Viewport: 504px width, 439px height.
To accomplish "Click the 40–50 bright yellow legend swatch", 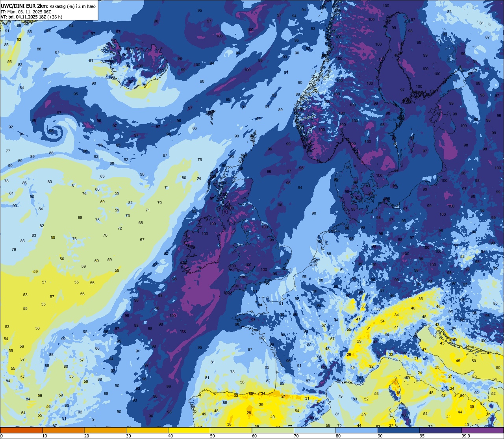I will pyautogui.click(x=189, y=430).
